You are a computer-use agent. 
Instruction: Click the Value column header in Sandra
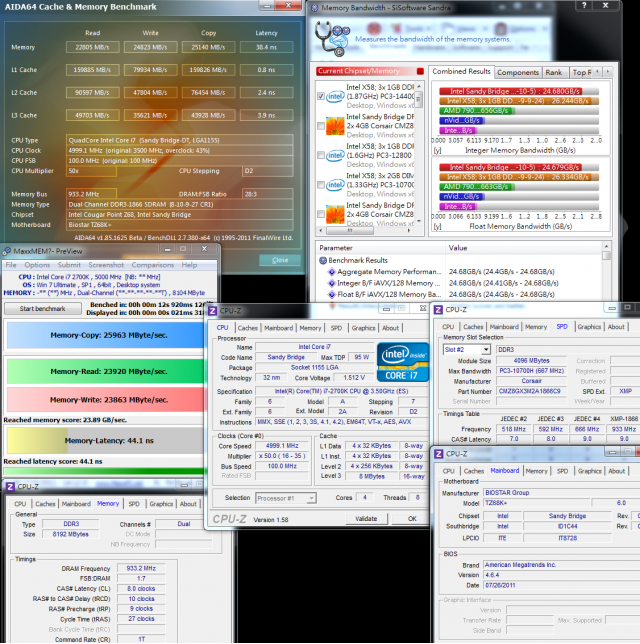(458, 248)
